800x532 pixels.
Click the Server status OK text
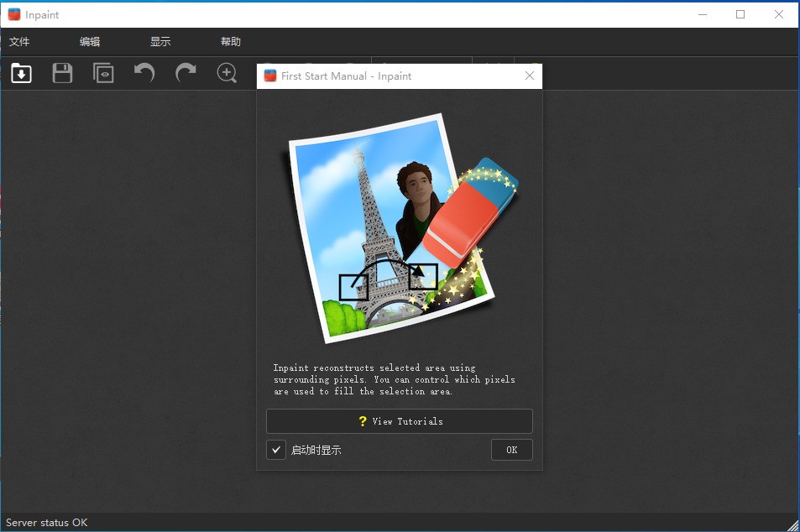pyautogui.click(x=46, y=522)
